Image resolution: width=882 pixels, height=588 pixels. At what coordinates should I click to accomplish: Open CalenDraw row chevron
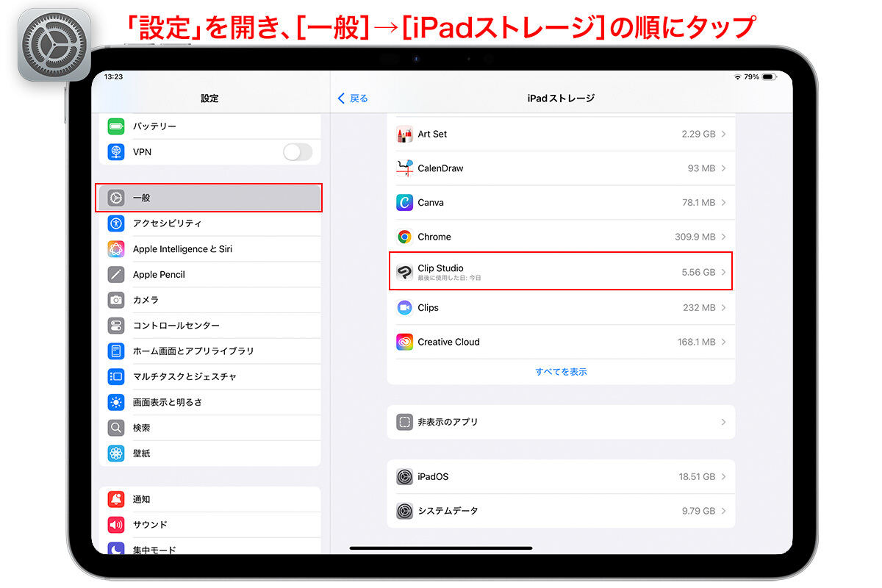724,168
